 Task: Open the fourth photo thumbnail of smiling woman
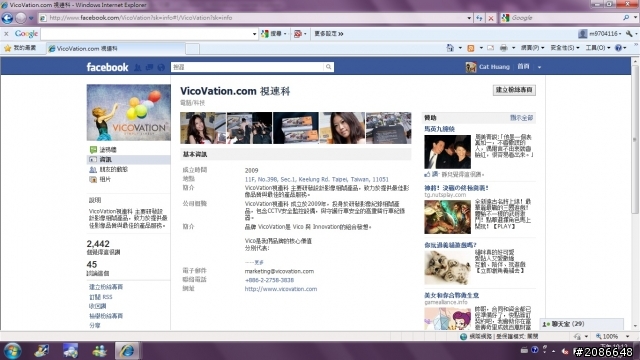[342, 128]
